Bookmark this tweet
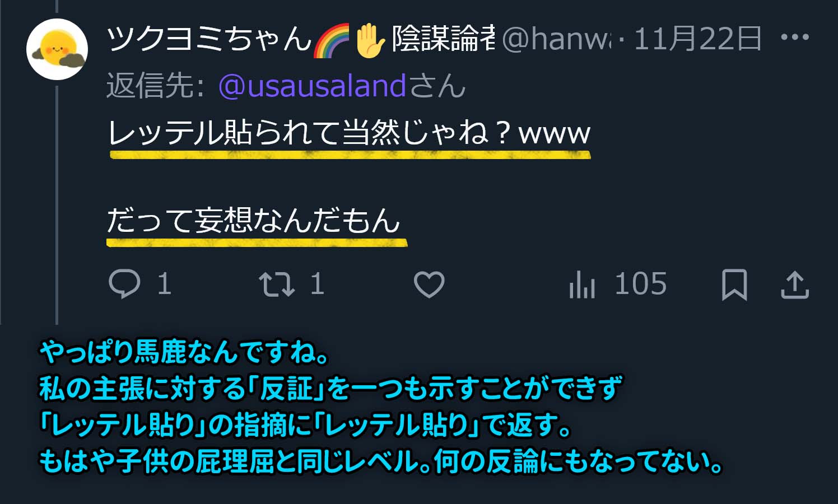Image resolution: width=838 pixels, height=504 pixels. pos(734,284)
